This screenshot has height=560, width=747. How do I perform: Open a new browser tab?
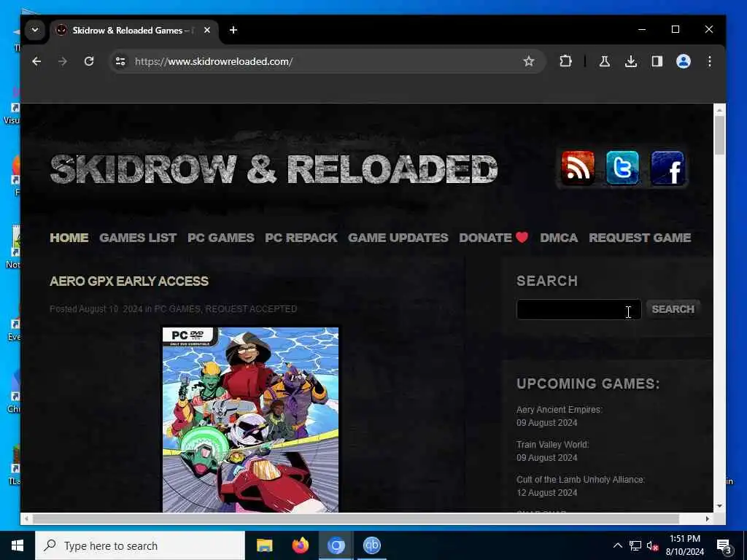[233, 30]
